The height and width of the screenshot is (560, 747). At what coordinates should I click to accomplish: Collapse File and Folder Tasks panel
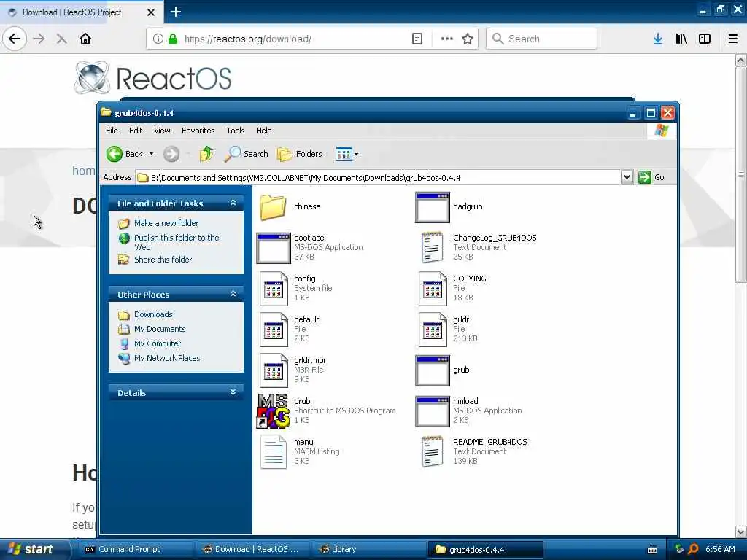click(x=233, y=203)
